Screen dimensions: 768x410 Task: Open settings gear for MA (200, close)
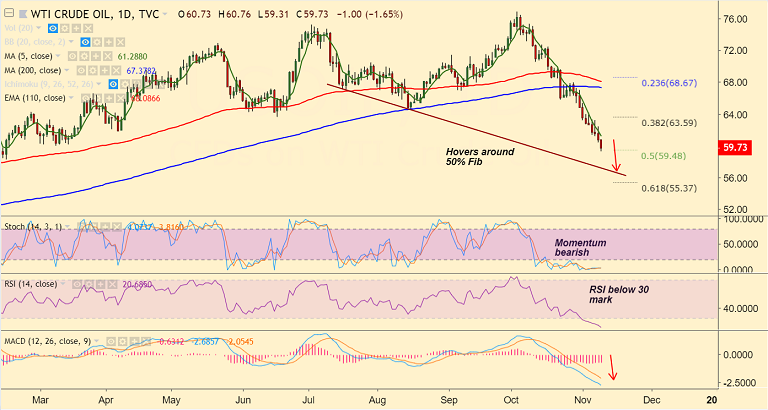pyautogui.click(x=93, y=71)
